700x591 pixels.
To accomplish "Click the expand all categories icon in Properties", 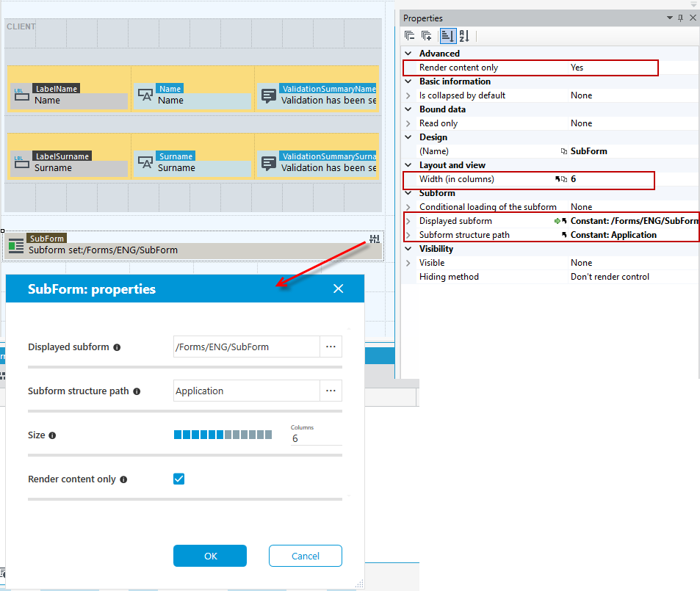I will [426, 36].
